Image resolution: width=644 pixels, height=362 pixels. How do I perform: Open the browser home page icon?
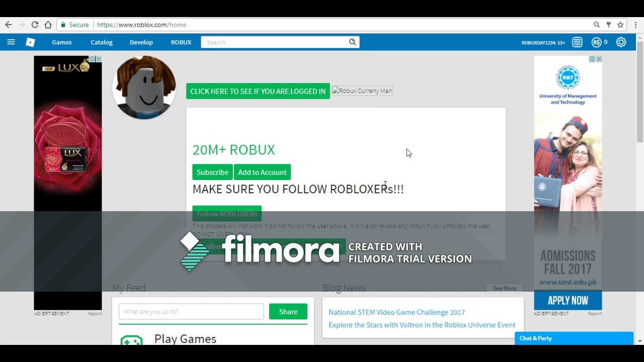pyautogui.click(x=48, y=25)
